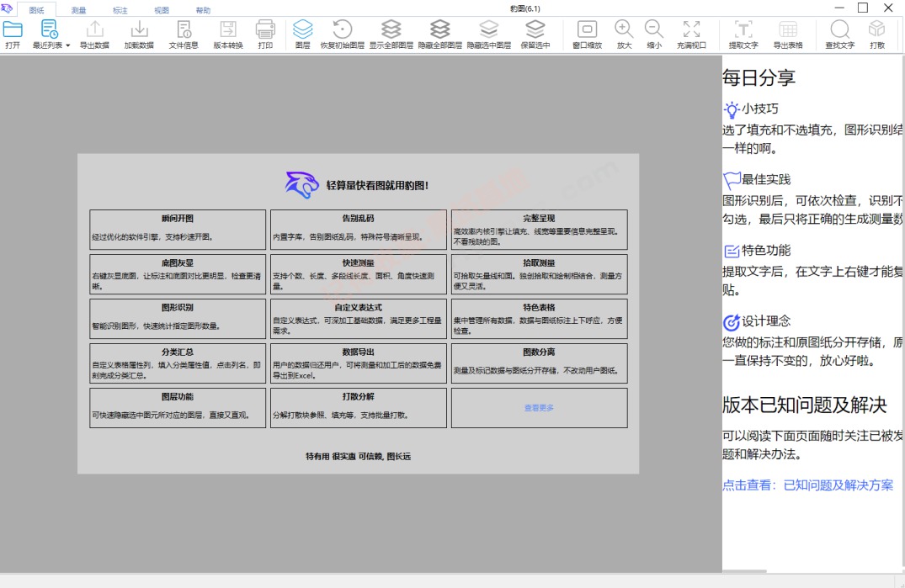The width and height of the screenshot is (905, 588).
Task: Click the 分类汇总 heading text
Action: pos(178,352)
